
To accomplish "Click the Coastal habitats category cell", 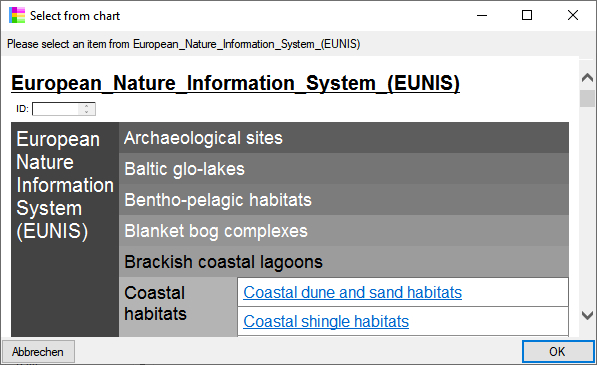I will pyautogui.click(x=178, y=307).
